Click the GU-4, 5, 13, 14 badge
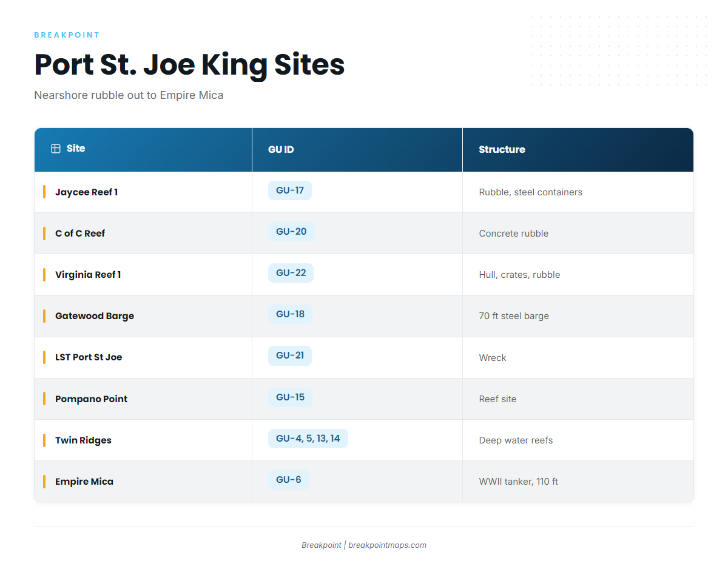This screenshot has width=728, height=566. click(x=308, y=439)
